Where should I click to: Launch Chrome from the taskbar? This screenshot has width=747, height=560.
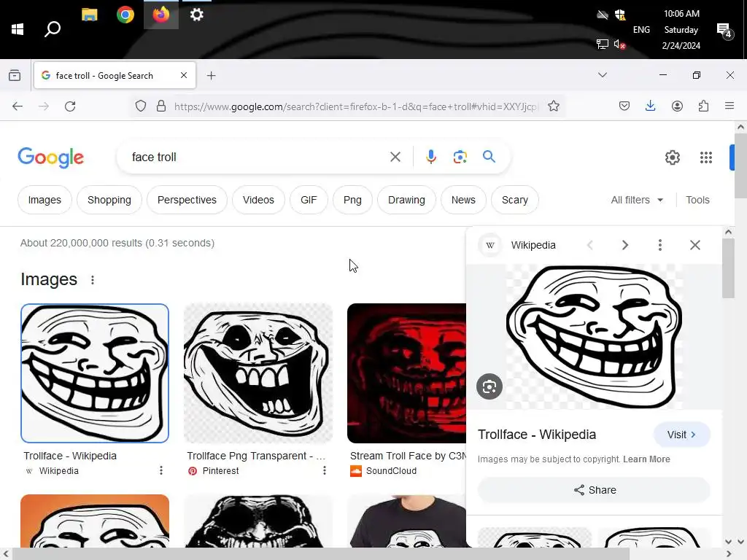click(x=125, y=15)
